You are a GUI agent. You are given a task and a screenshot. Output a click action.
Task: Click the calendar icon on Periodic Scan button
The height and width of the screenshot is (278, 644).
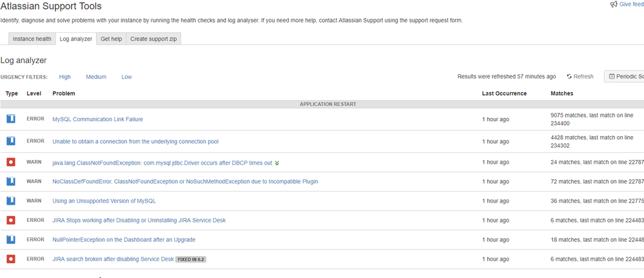pyautogui.click(x=612, y=77)
